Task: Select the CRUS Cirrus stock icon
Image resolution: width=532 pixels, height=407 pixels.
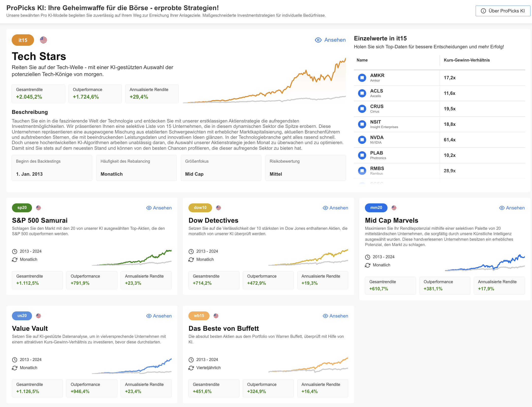Action: point(362,109)
